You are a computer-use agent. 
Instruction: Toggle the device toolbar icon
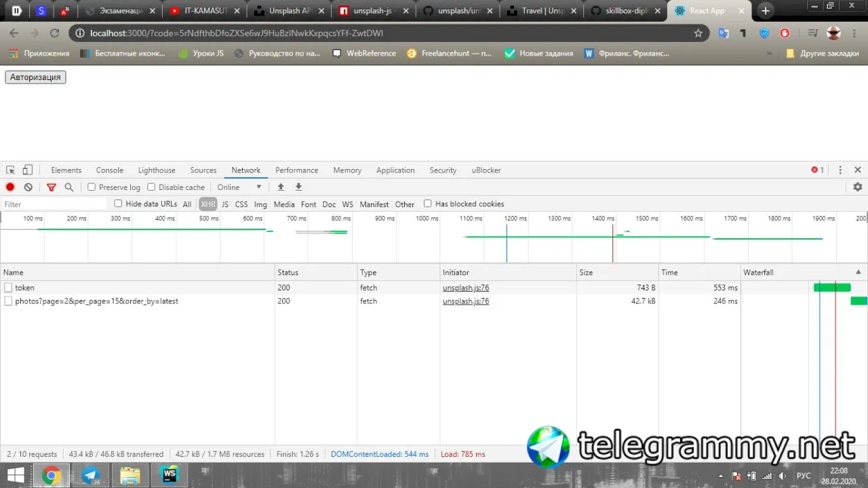(28, 170)
